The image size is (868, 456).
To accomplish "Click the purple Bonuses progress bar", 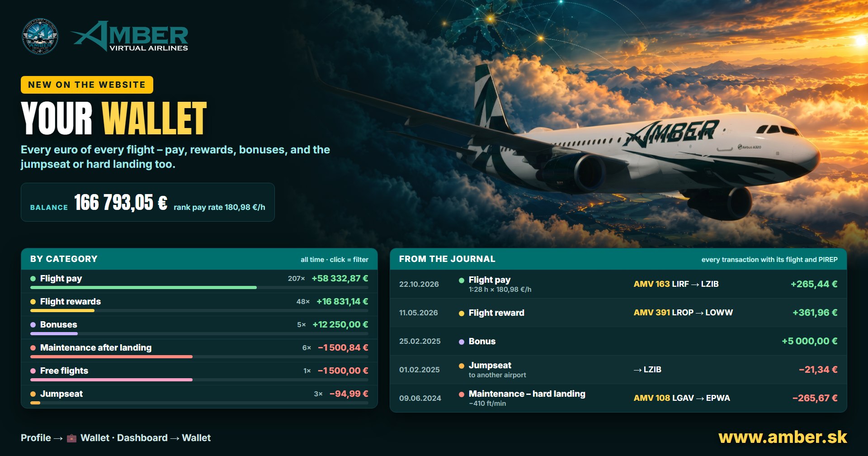I will [54, 334].
